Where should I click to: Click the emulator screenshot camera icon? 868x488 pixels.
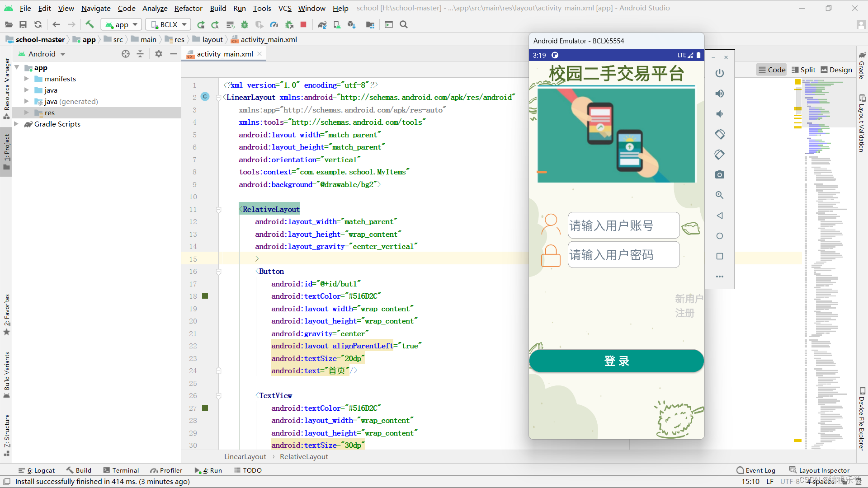[x=720, y=175]
